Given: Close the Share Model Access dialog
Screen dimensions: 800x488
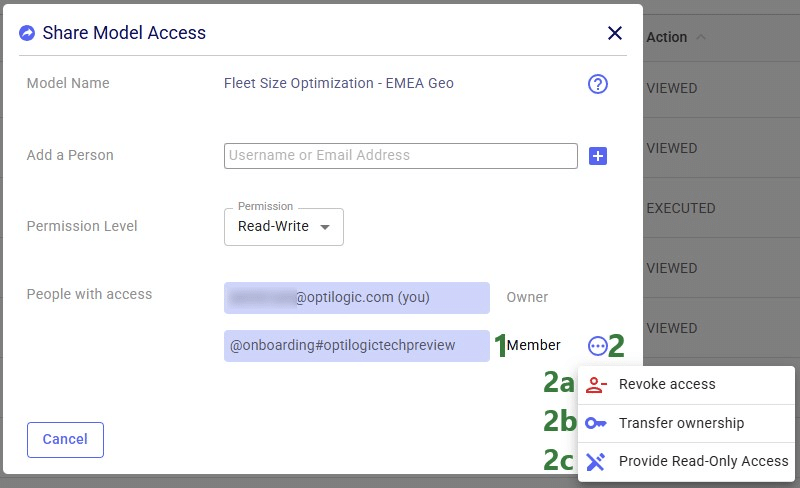Looking at the screenshot, I should (615, 33).
